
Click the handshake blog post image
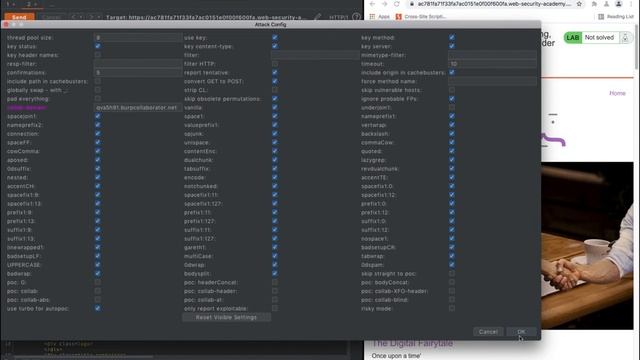click(587, 245)
